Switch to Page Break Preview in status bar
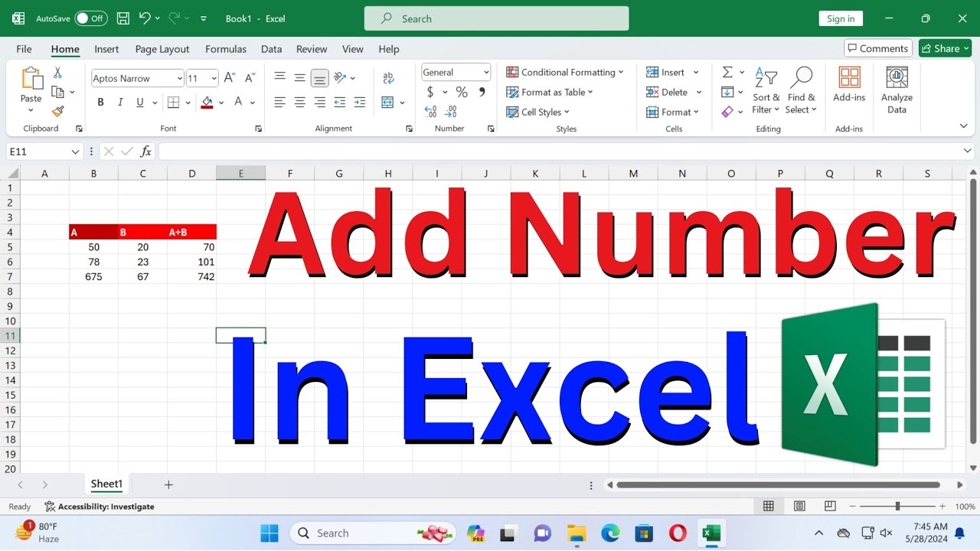Screen dimensions: 980x551 (x=830, y=507)
